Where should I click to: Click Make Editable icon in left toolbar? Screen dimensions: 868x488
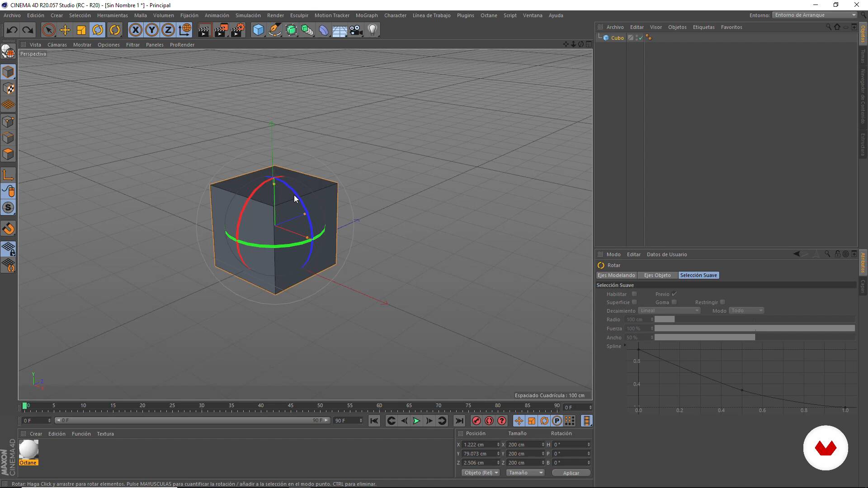(x=8, y=52)
